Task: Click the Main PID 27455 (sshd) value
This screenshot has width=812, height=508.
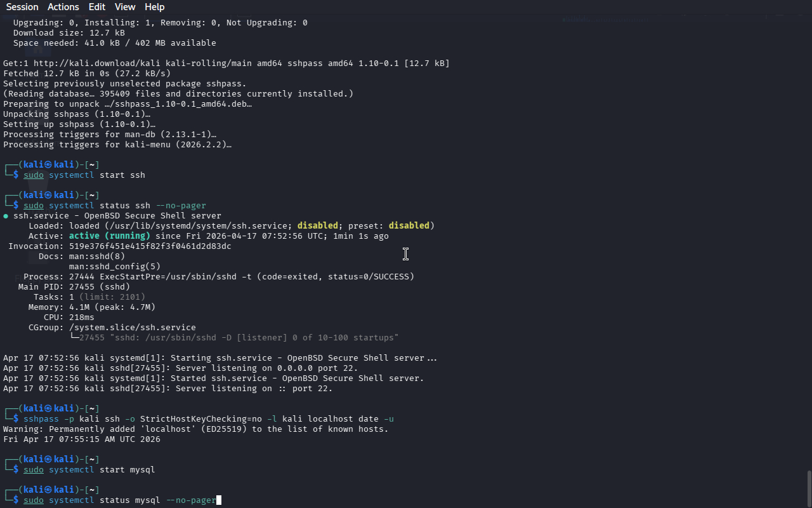Action: 99,287
